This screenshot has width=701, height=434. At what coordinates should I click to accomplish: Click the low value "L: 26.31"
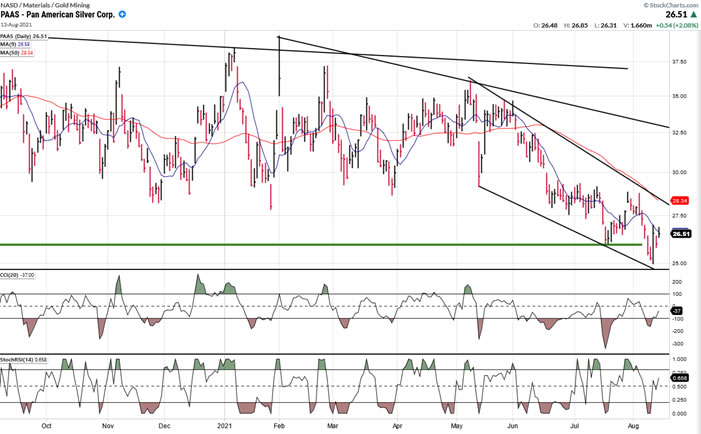click(x=605, y=25)
